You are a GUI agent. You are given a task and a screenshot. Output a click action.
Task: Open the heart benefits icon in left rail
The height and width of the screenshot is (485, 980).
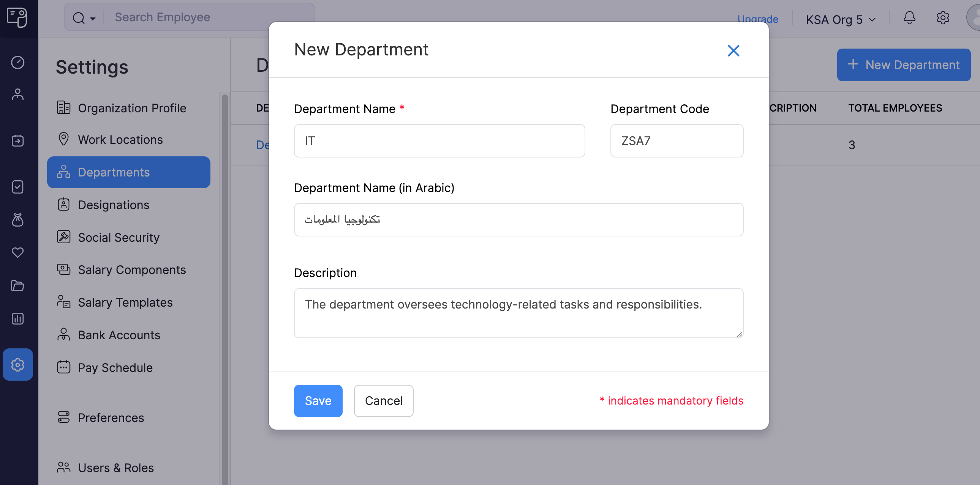tap(17, 252)
